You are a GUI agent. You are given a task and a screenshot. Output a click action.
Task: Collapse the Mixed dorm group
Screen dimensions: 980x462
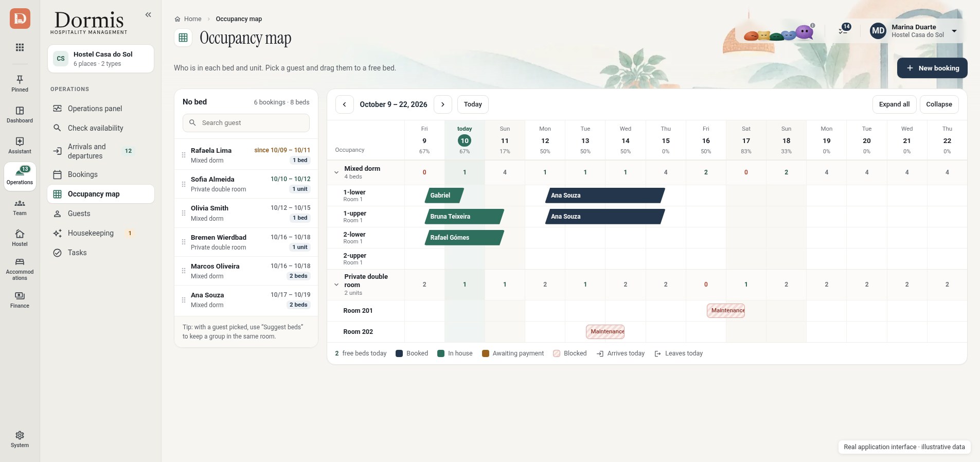[336, 172]
